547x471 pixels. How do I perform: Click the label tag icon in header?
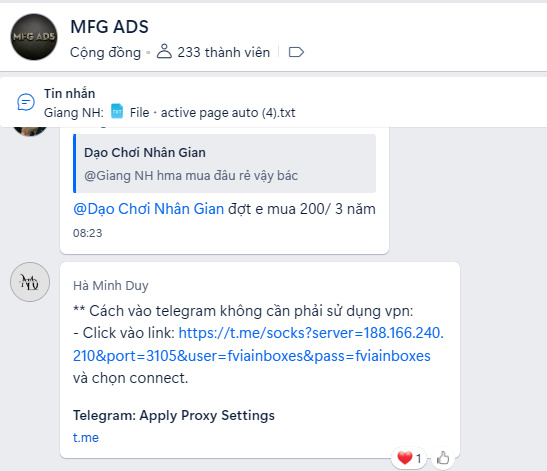click(296, 52)
